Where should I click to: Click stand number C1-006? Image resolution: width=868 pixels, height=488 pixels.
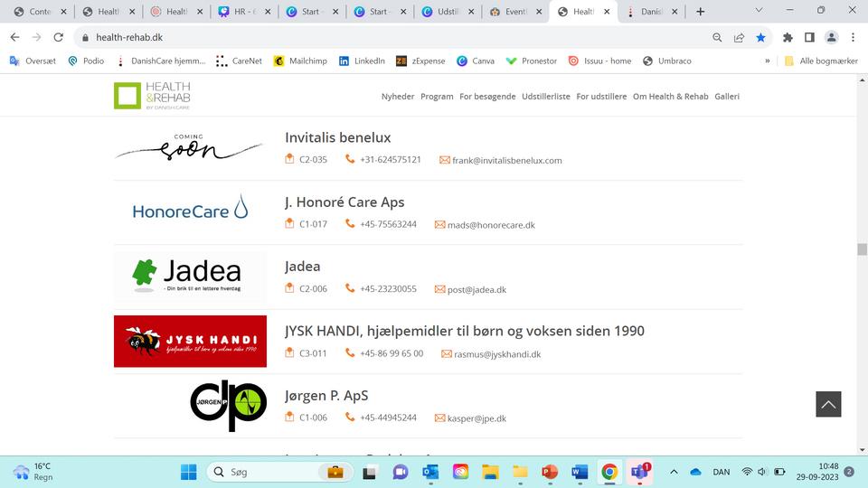[314, 418]
